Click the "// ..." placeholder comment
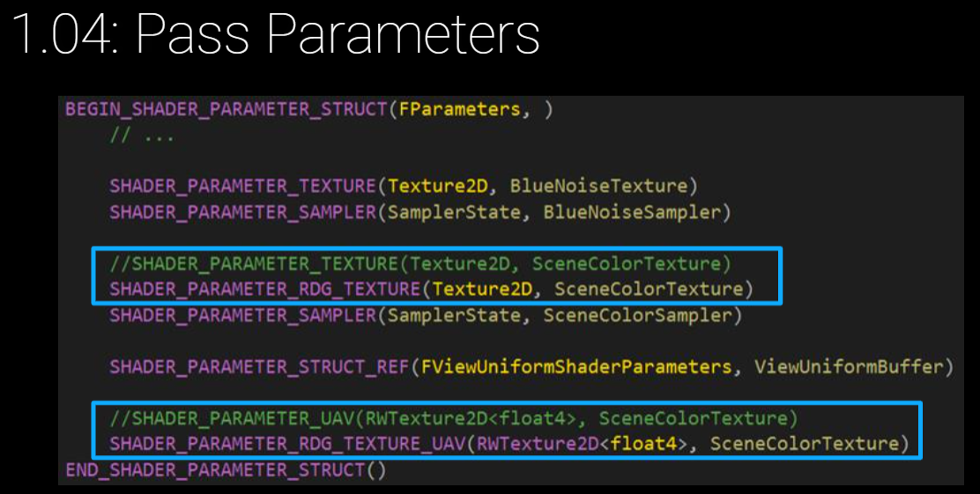 (x=142, y=136)
